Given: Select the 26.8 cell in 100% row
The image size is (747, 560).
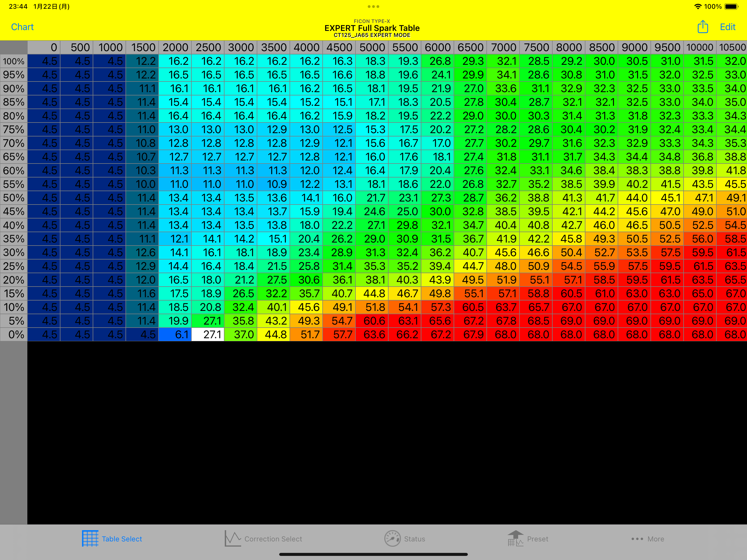Looking at the screenshot, I should pyautogui.click(x=438, y=61).
